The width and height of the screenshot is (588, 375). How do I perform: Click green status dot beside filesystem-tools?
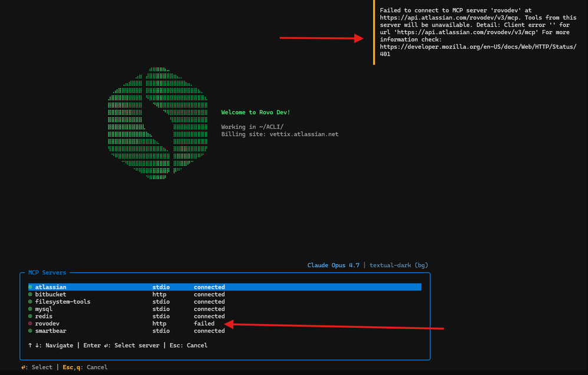tap(31, 302)
